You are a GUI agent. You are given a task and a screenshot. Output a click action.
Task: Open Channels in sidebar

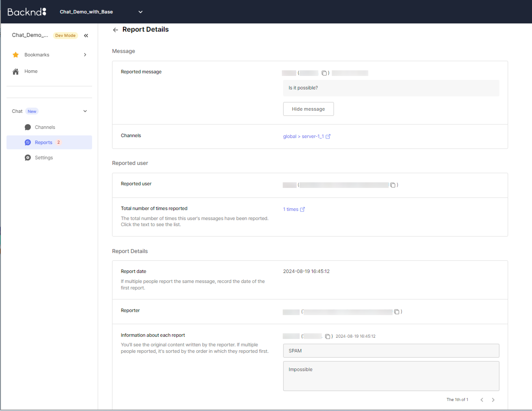[x=49, y=127]
